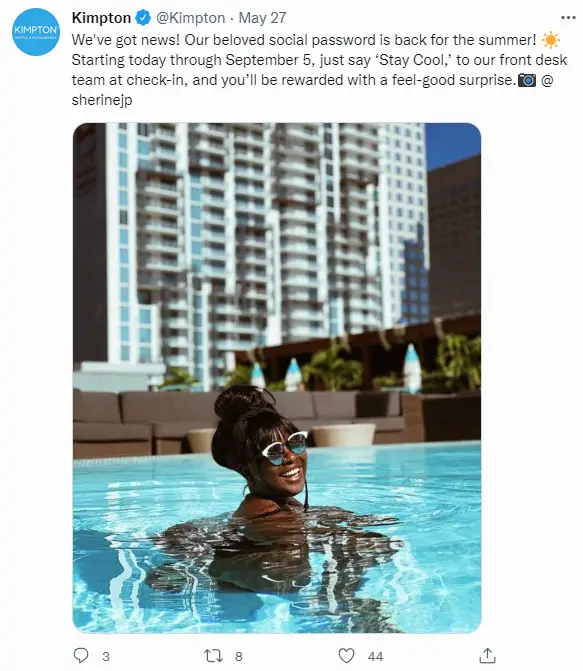The image size is (583, 671).
Task: Click the tweet text about social password
Action: pos(319,70)
